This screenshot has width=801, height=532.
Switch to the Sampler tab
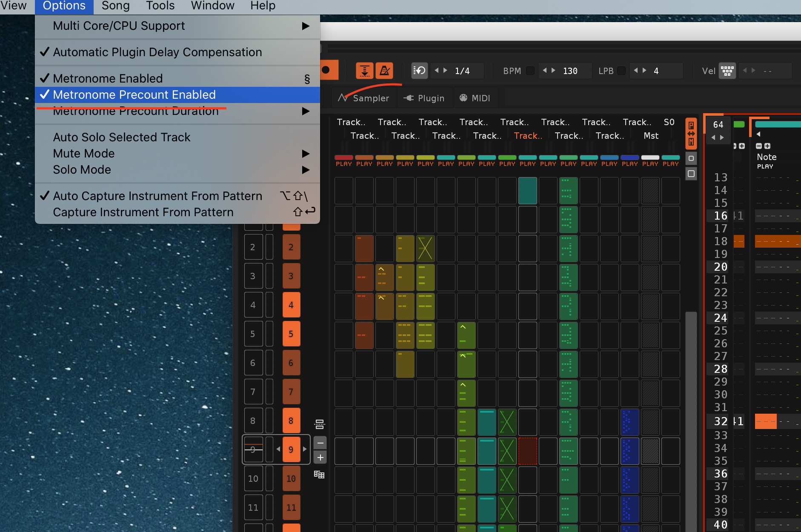[364, 98]
